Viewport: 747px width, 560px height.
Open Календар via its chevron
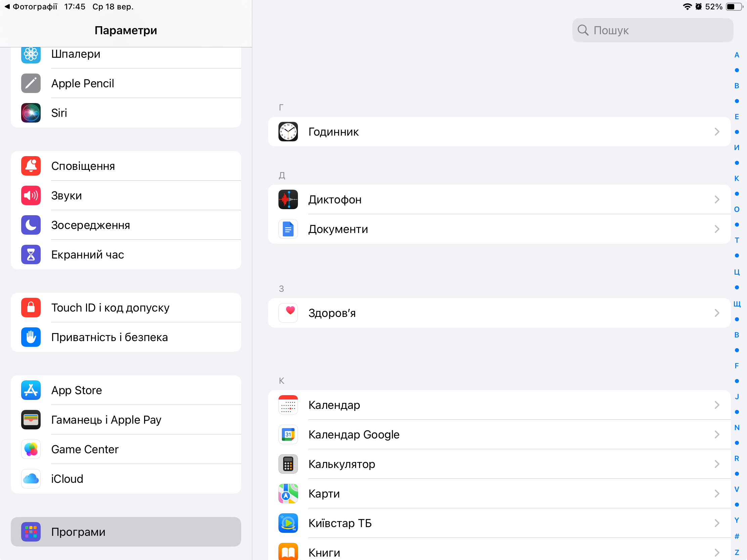[717, 405]
